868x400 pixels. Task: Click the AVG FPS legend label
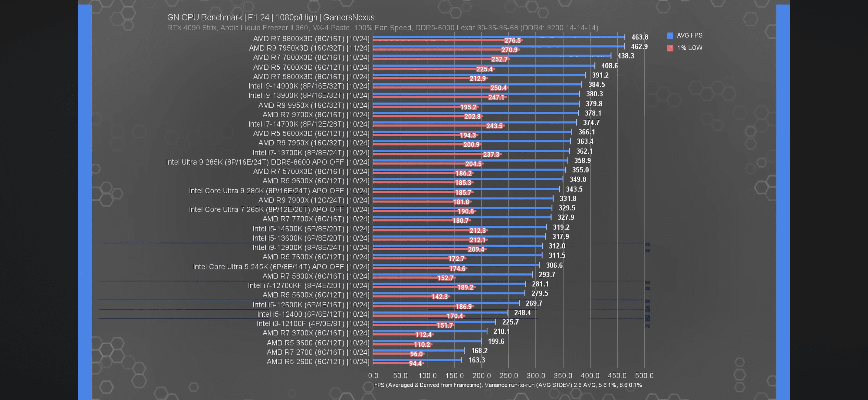689,35
